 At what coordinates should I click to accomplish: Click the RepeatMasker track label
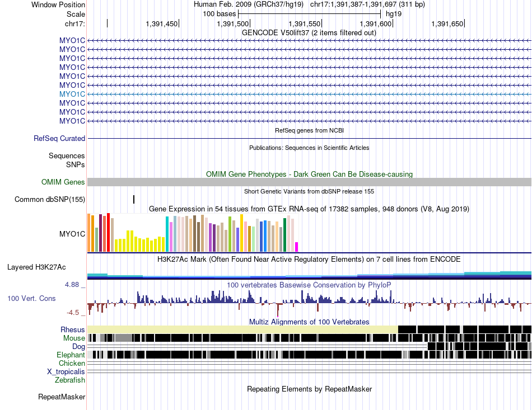62,397
